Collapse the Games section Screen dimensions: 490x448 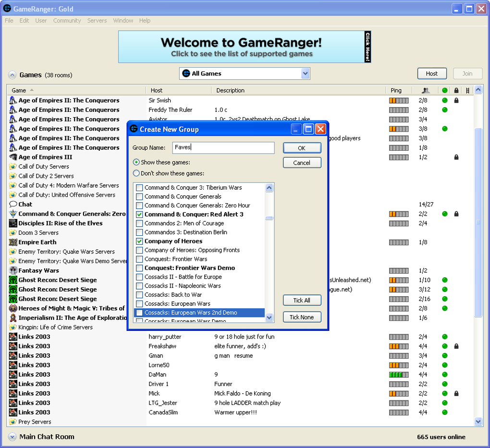pyautogui.click(x=12, y=75)
